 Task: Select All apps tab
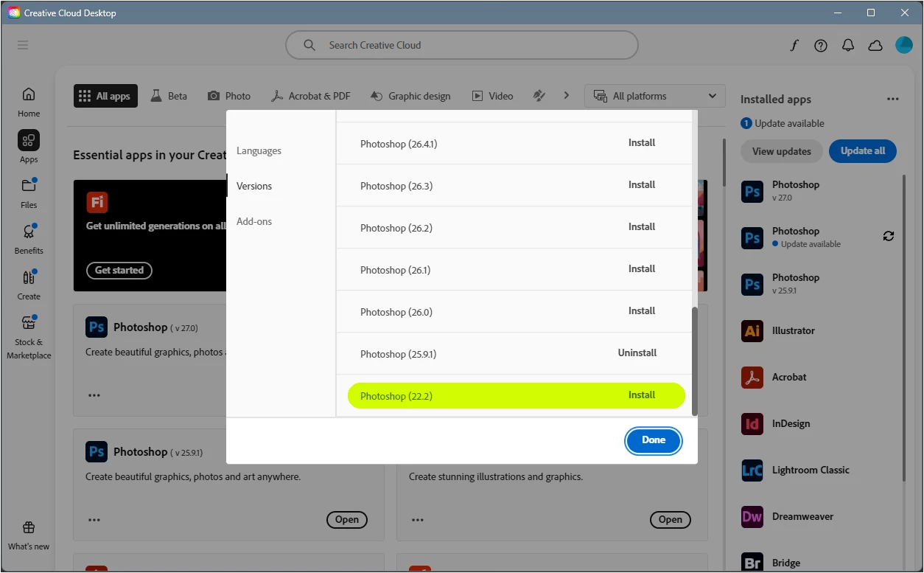105,96
